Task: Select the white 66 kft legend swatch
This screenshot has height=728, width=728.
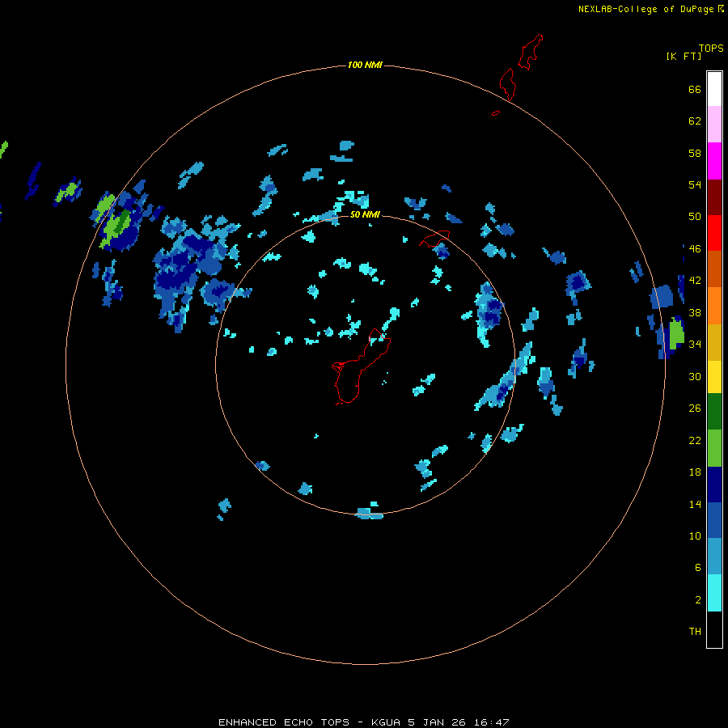Action: coord(714,89)
